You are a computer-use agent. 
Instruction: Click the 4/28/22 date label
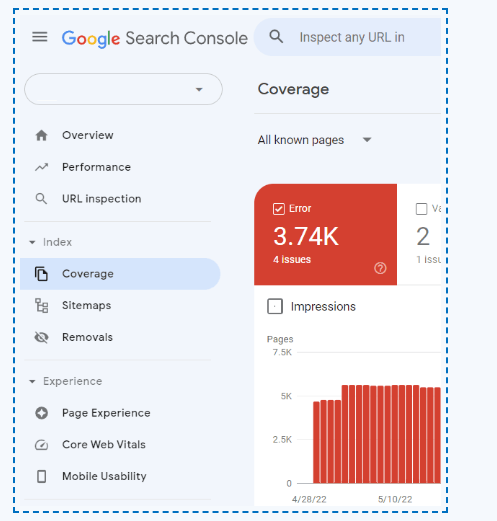click(309, 499)
